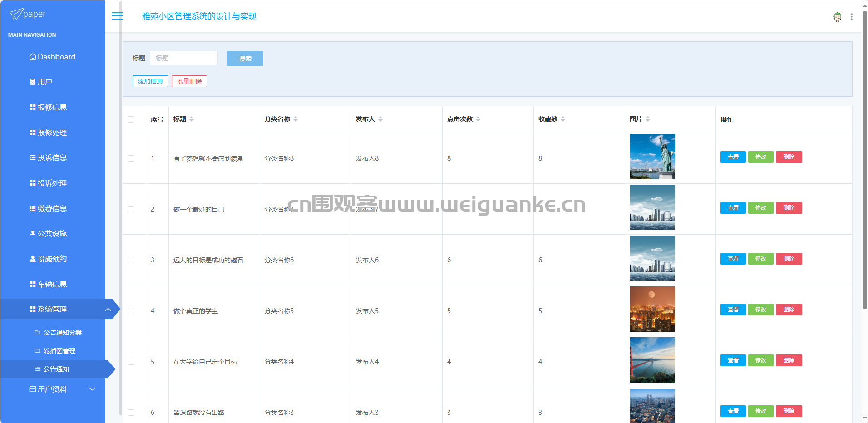Viewport: 868px width, 423px height.
Task: Click the 标题 search input field
Action: click(x=184, y=58)
